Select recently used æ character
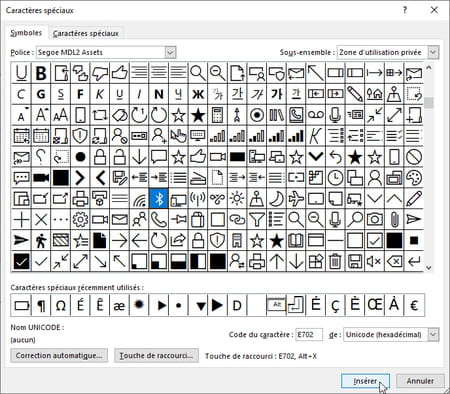Screen dimensions: 450x394 (119, 305)
